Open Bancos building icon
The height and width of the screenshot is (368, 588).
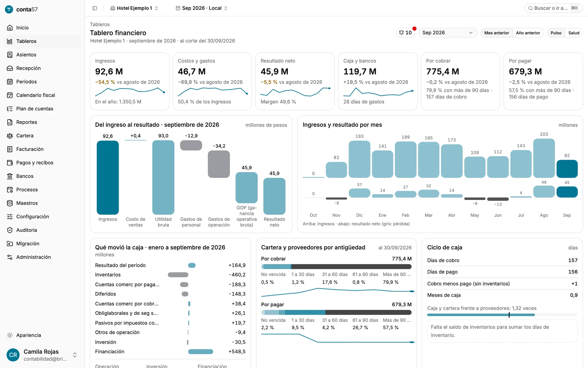point(10,176)
